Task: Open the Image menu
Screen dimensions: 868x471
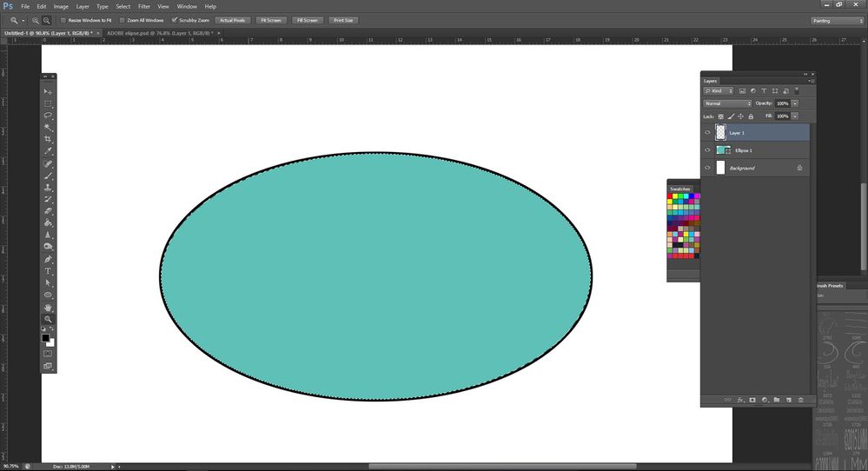Action: click(61, 7)
